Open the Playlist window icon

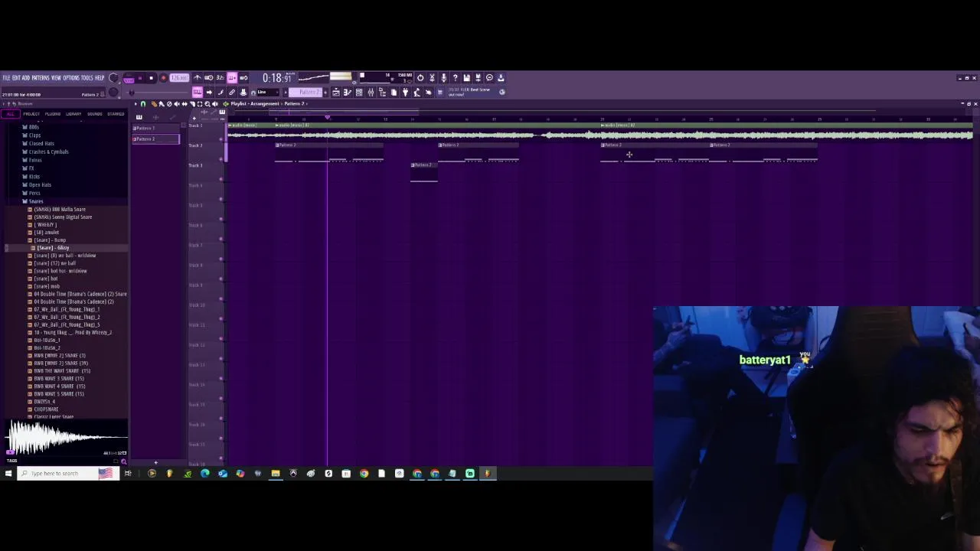point(336,92)
